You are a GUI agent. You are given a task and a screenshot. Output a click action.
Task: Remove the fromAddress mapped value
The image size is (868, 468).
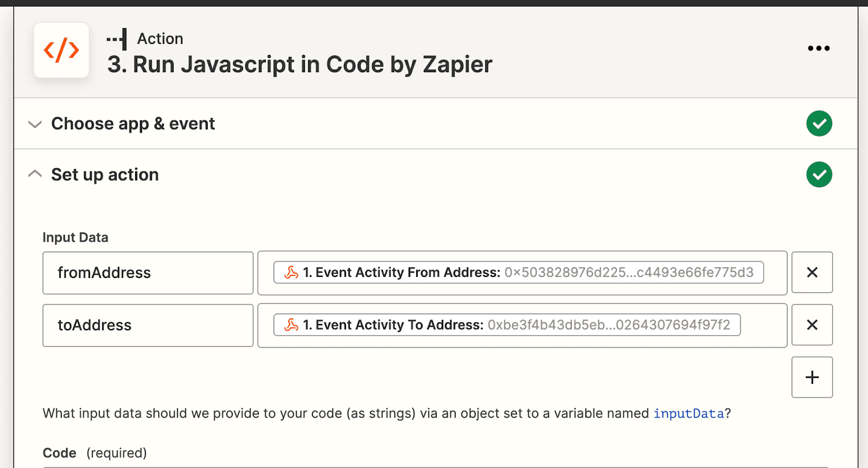click(812, 273)
